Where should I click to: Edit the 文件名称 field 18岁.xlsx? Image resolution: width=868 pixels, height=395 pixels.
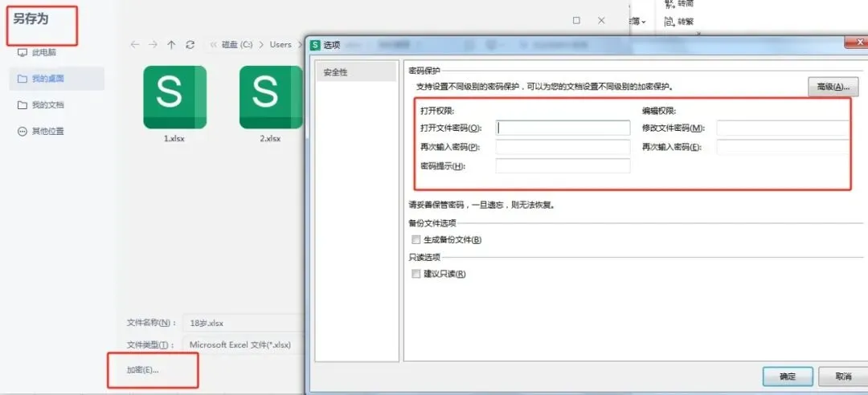tap(244, 323)
